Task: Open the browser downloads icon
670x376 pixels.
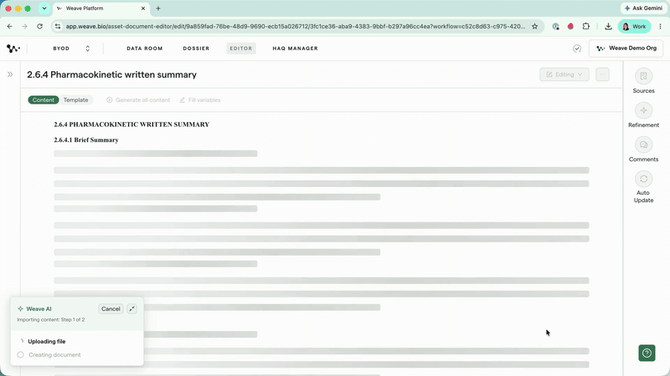Action: click(x=608, y=26)
